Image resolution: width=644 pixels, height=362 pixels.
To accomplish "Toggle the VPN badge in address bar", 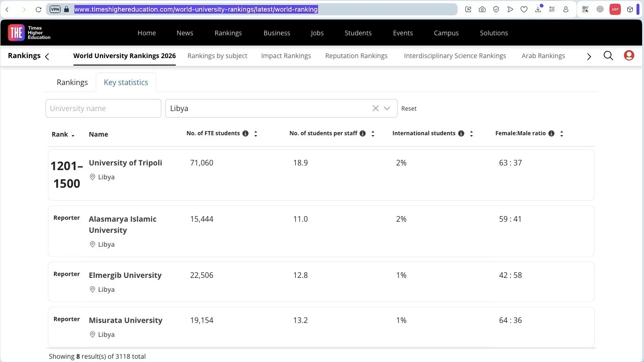I will coord(55,9).
